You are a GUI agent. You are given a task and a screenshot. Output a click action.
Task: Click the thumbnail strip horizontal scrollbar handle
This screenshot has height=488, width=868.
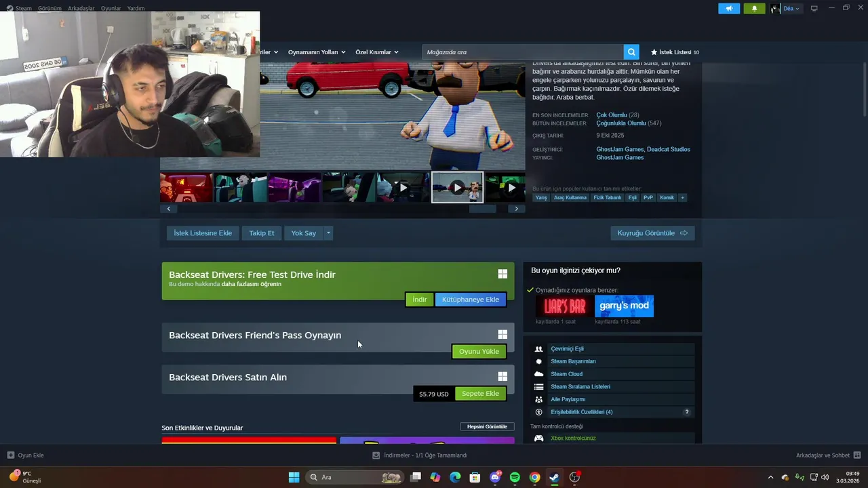pyautogui.click(x=483, y=209)
